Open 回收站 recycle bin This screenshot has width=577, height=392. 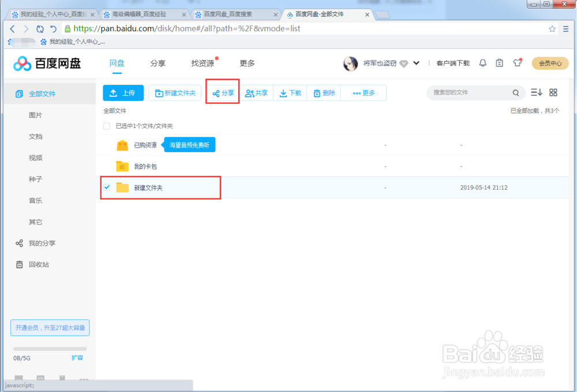[32, 265]
